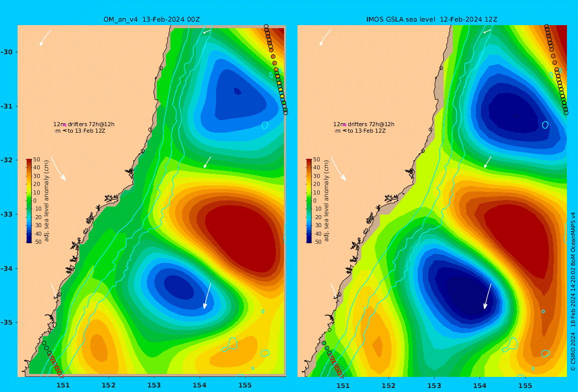Click the -31 latitude tick label
578x392 pixels.
(x=7, y=106)
